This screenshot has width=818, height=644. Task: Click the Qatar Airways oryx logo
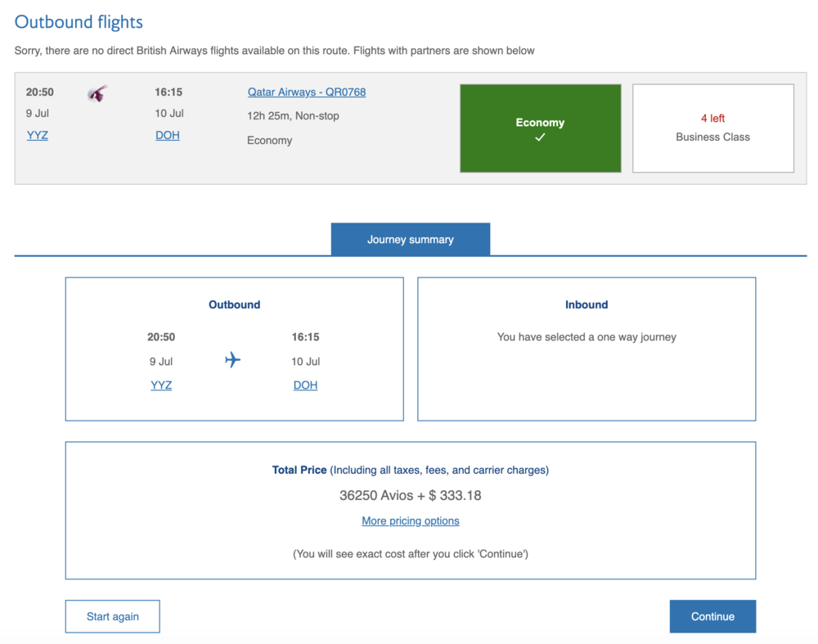pyautogui.click(x=97, y=94)
